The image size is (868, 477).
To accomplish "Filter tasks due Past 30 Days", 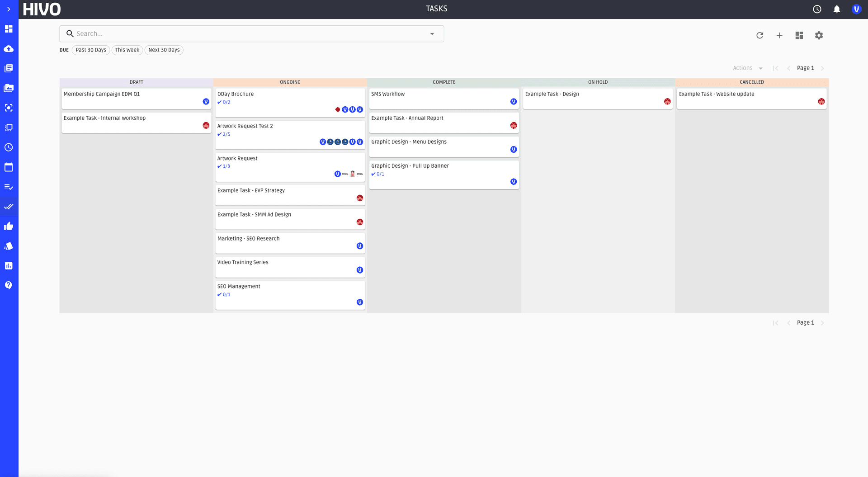I will coord(91,50).
